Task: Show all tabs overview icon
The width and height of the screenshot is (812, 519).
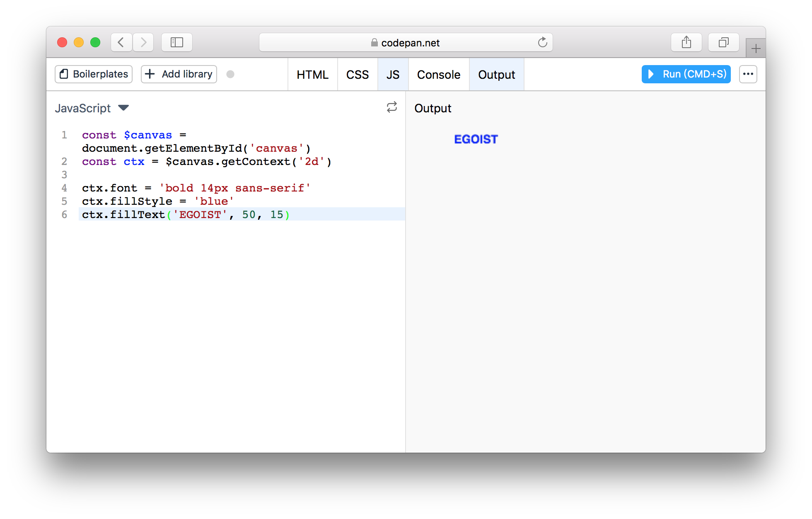Action: click(x=723, y=42)
